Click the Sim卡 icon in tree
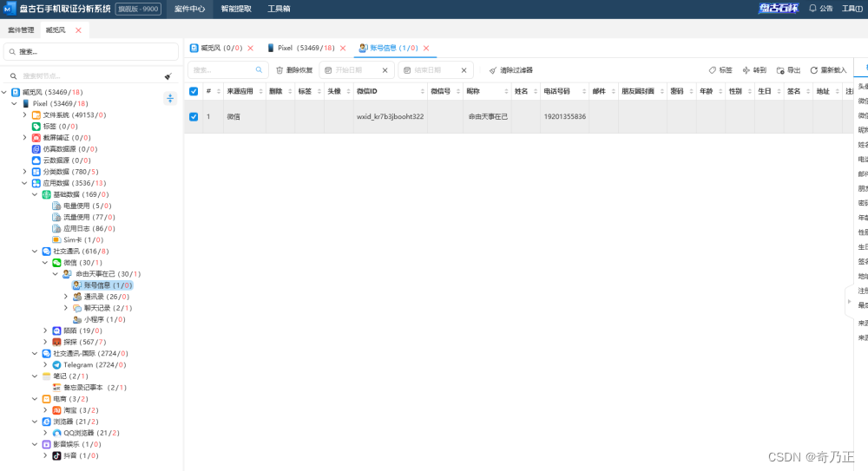The height and width of the screenshot is (471, 868). click(x=56, y=240)
